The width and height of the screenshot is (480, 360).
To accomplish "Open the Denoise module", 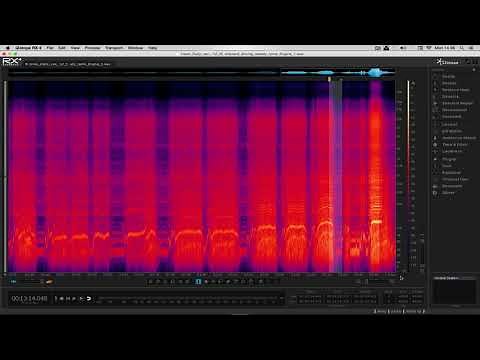I will (450, 96).
